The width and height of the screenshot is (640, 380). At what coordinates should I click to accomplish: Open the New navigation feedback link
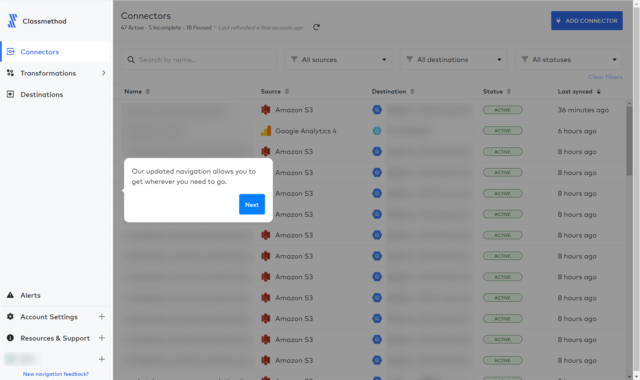[56, 374]
